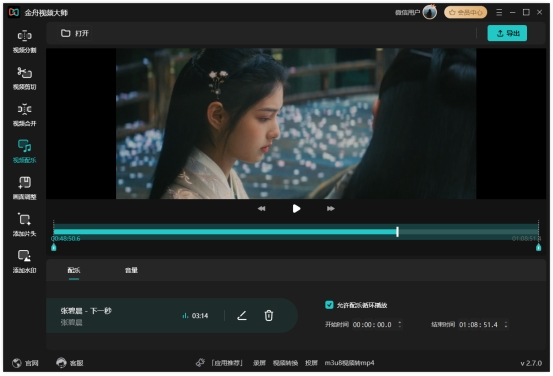This screenshot has height=376, width=553.
Task: Select the 视频剪切 video cut tool
Action: point(24,78)
